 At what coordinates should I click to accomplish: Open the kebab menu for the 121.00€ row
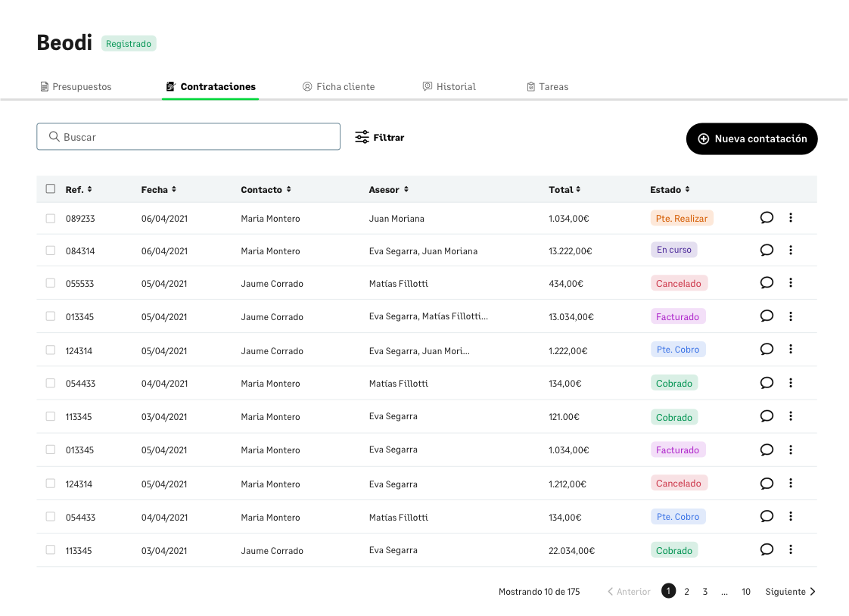click(791, 416)
